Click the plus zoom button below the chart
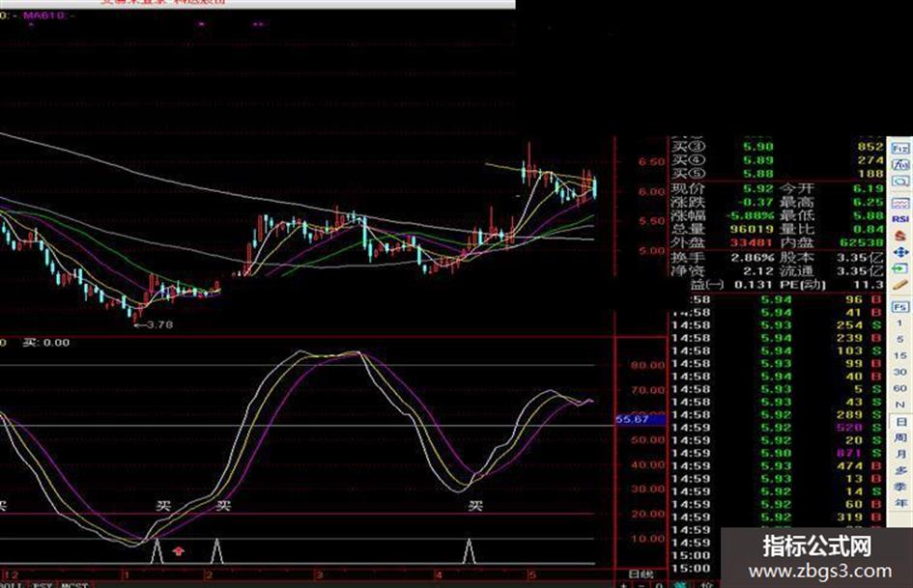The image size is (913, 588). (x=623, y=584)
